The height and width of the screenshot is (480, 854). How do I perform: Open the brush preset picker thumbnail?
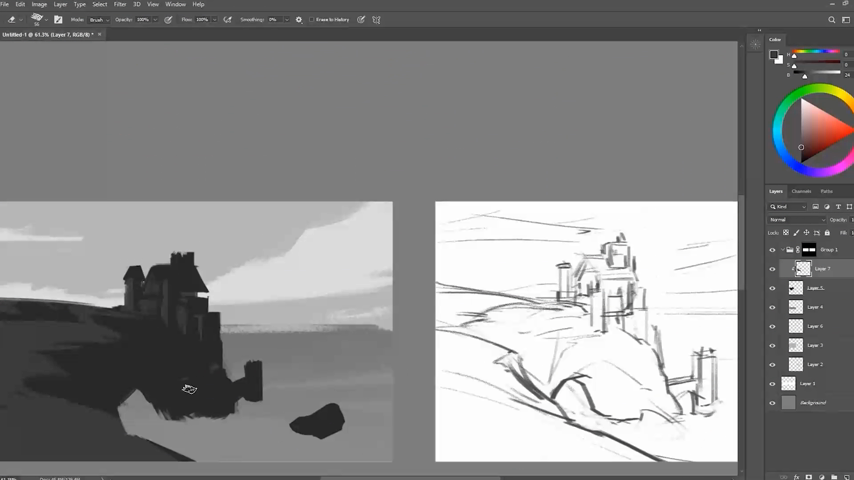(x=36, y=19)
